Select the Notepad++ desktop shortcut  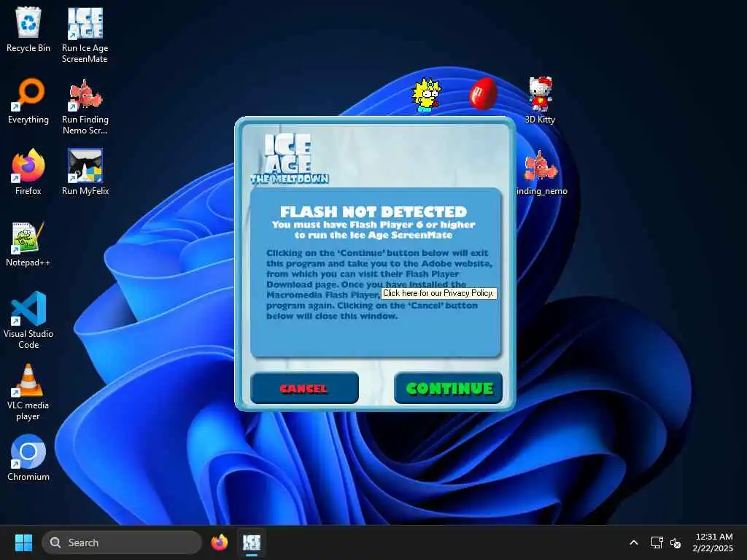click(x=28, y=244)
